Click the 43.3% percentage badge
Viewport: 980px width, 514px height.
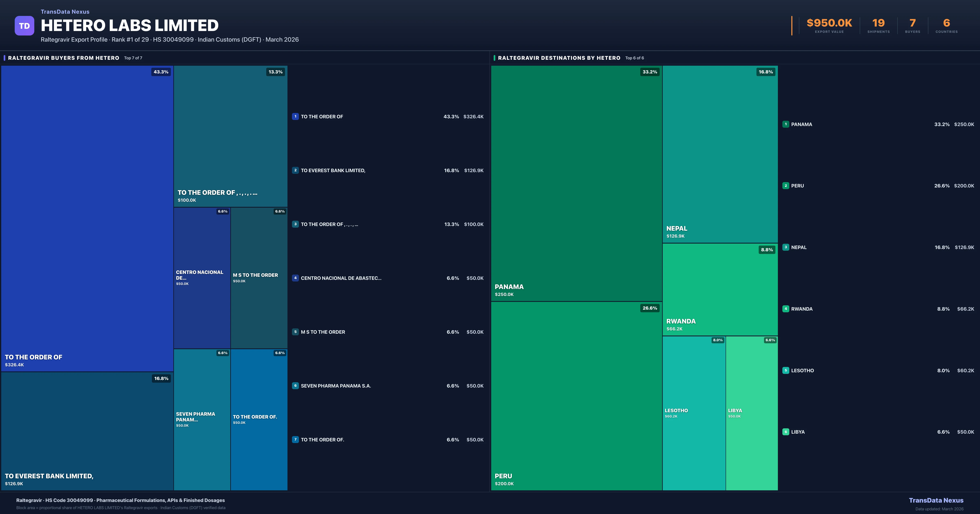(161, 72)
